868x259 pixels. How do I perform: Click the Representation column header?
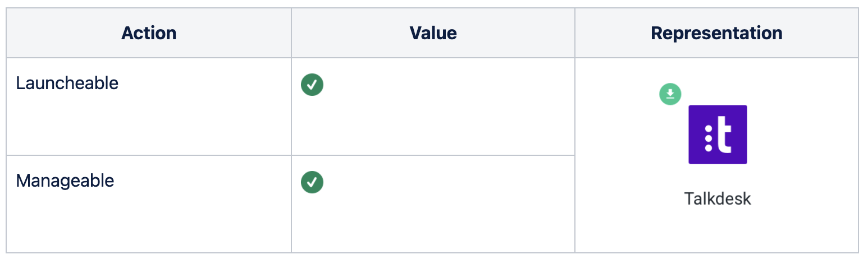point(716,33)
